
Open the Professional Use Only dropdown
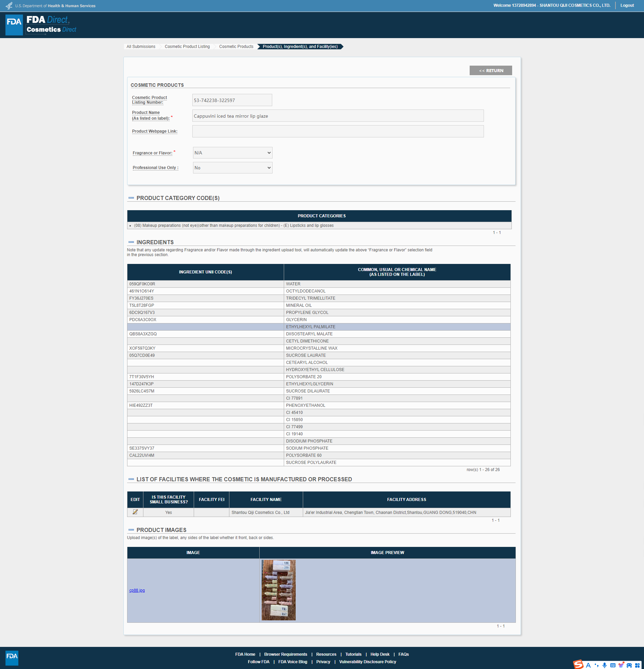(x=232, y=168)
